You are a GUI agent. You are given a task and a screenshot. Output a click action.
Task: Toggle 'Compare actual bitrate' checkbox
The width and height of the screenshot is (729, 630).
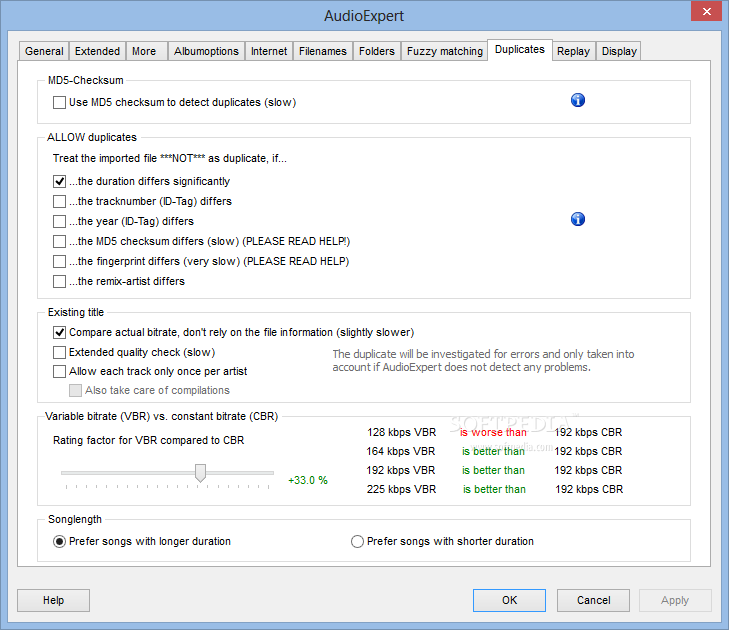(60, 332)
